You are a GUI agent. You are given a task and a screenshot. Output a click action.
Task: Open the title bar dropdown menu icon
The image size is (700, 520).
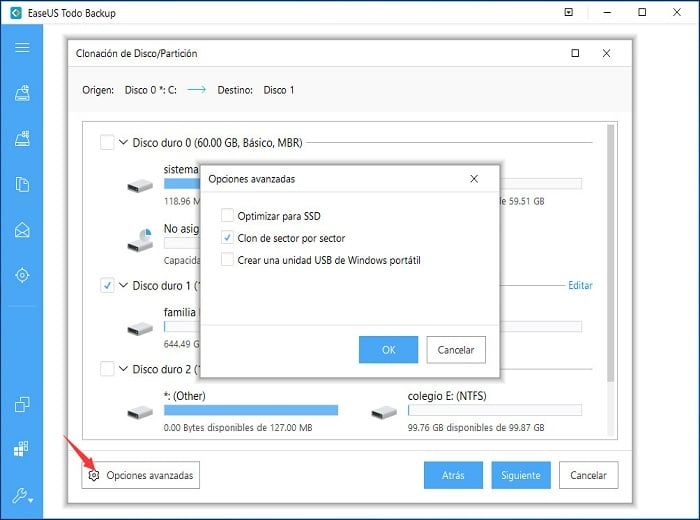569,12
